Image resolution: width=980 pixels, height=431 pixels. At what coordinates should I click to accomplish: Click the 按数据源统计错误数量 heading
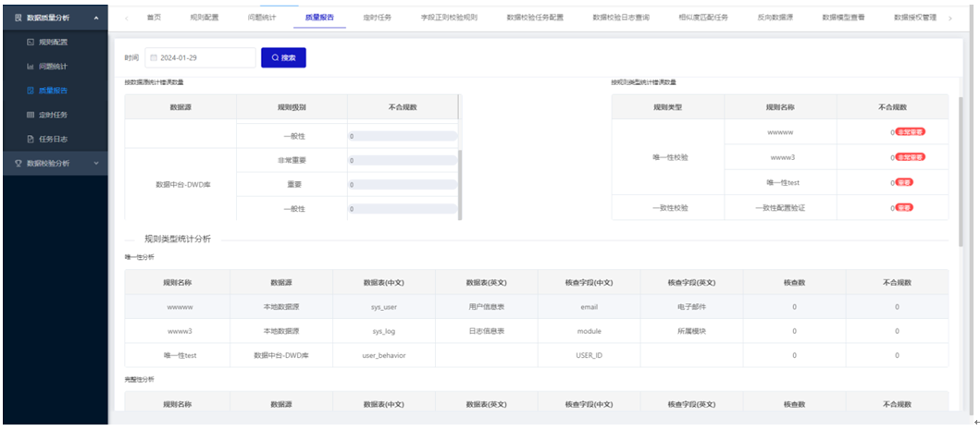click(154, 81)
